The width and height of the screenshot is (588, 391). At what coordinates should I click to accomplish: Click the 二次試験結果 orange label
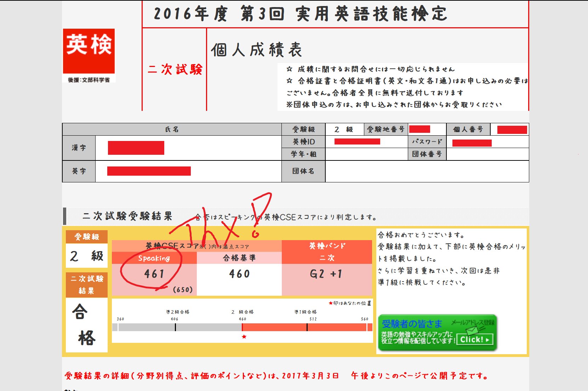pos(87,285)
